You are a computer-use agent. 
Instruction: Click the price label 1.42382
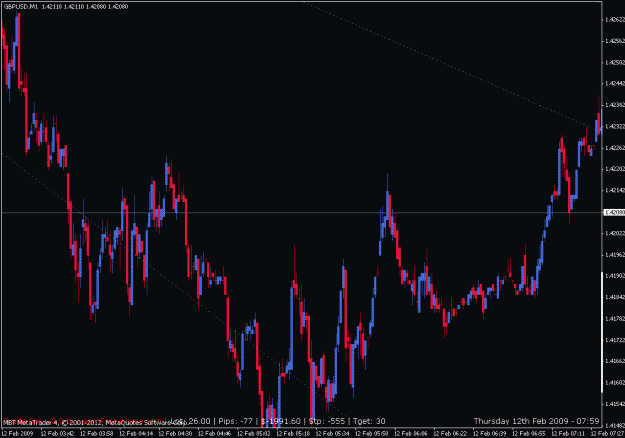click(x=615, y=105)
